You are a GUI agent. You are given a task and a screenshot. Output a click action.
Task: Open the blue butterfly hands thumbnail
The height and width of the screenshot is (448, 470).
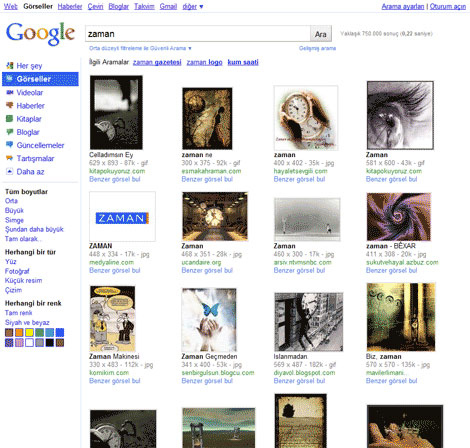coord(209,320)
